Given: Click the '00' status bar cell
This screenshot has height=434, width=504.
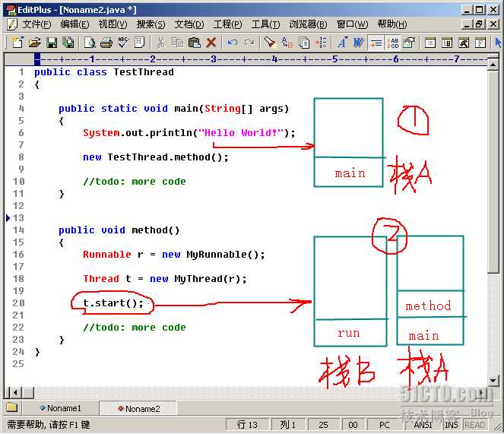Looking at the screenshot, I should 353,425.
